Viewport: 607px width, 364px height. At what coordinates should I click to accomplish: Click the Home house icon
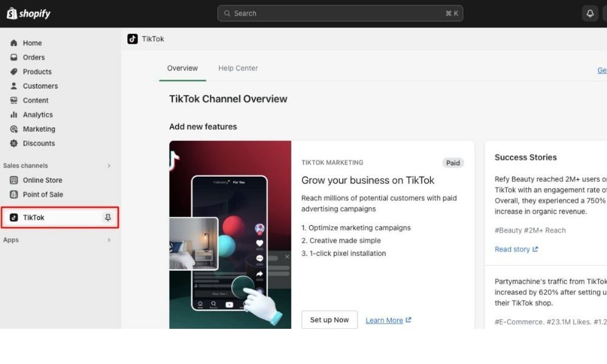14,43
